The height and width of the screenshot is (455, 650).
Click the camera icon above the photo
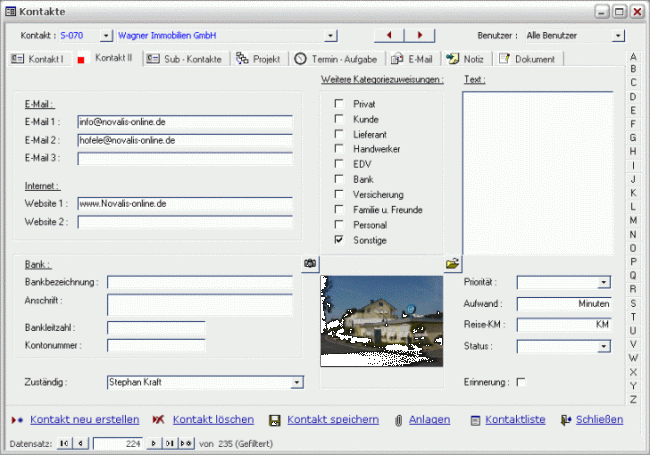310,263
